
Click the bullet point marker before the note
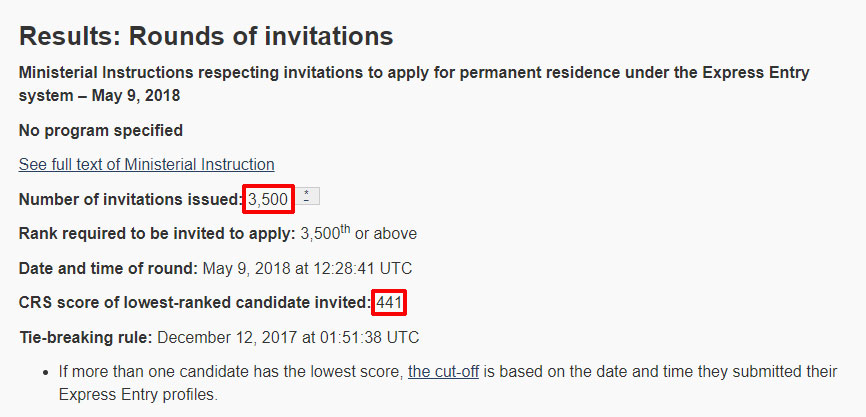[x=47, y=372]
